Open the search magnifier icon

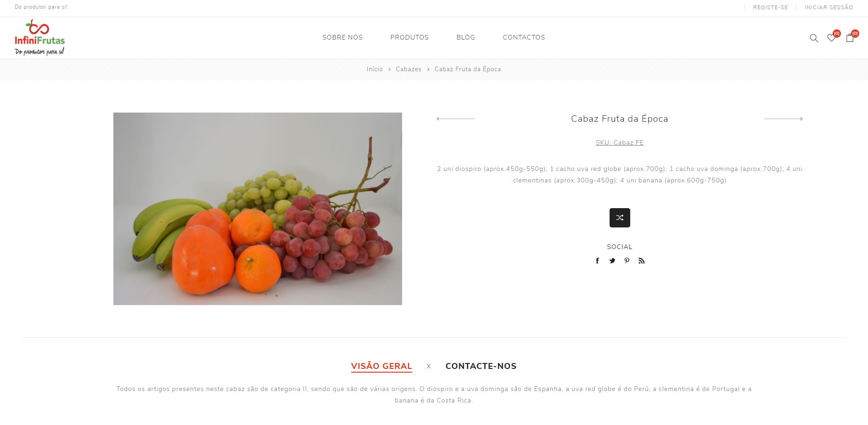[x=814, y=38]
